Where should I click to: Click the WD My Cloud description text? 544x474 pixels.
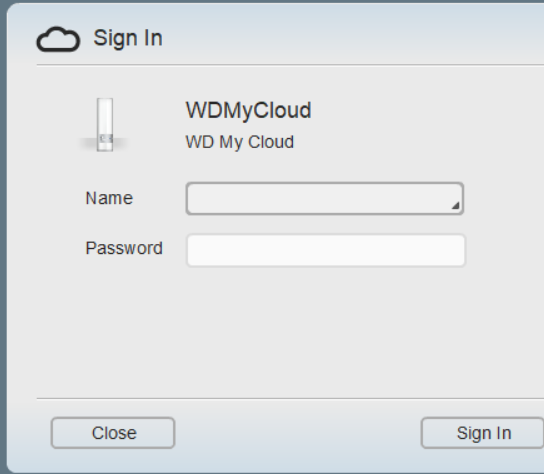point(240,142)
